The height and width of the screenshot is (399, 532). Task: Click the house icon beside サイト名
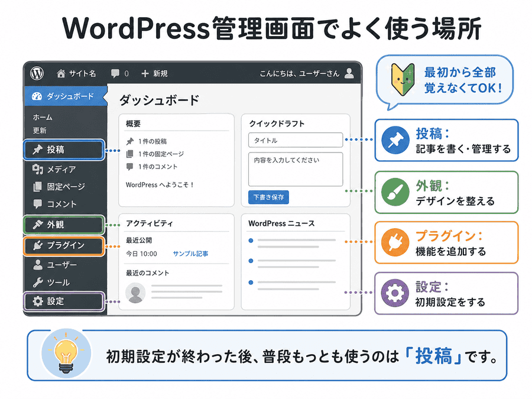61,73
